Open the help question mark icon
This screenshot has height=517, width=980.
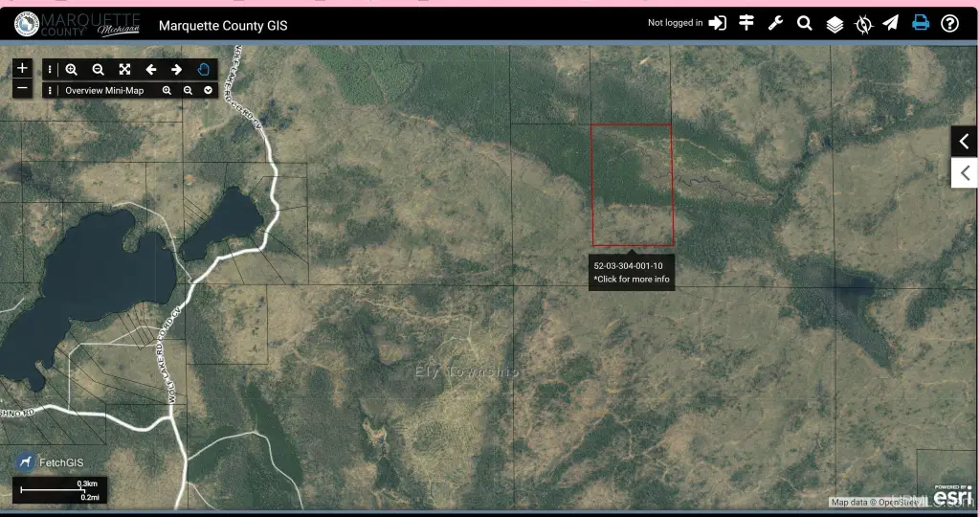[x=949, y=24]
